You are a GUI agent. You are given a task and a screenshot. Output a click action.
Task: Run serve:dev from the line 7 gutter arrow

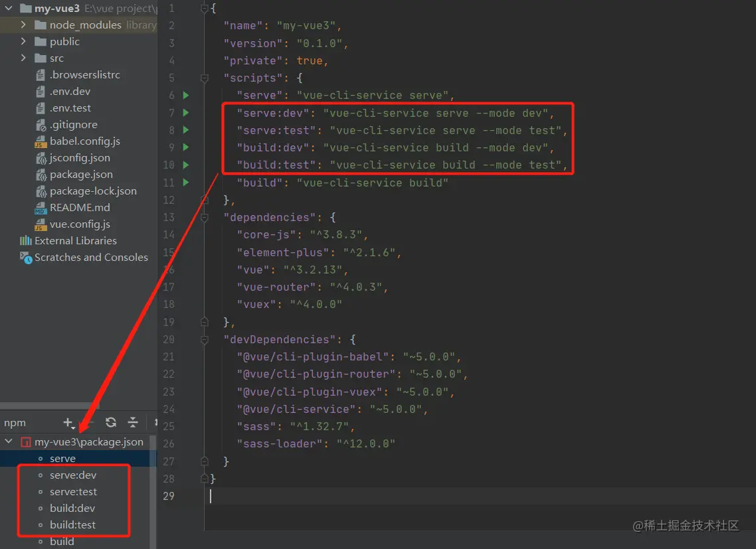[x=185, y=113]
